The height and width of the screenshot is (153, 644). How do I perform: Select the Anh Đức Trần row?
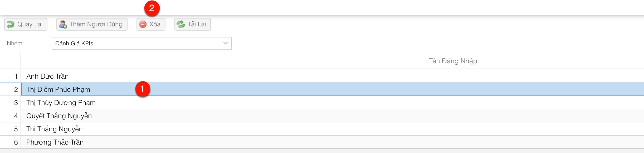click(47, 76)
